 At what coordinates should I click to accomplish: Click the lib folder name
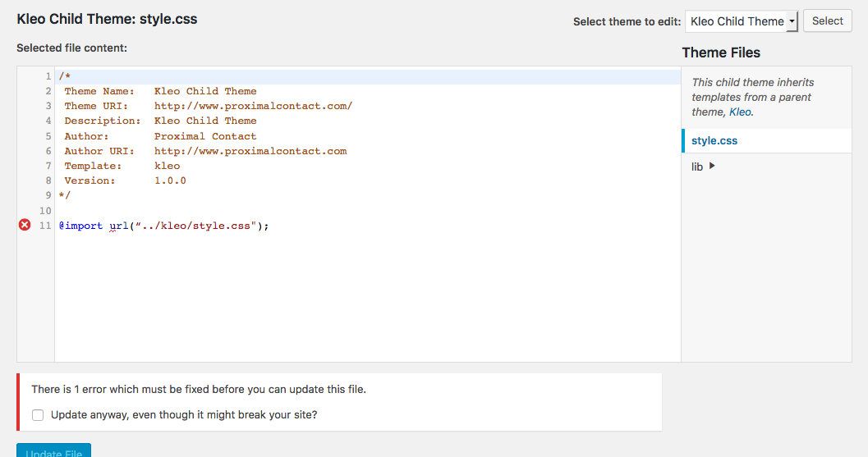pyautogui.click(x=697, y=167)
